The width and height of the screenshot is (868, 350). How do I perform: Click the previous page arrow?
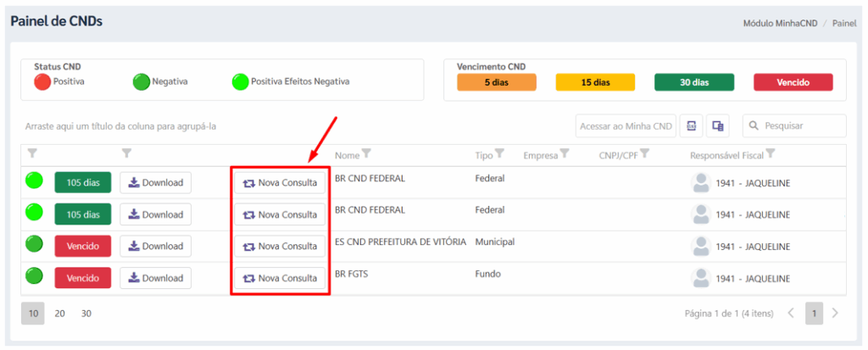(791, 314)
